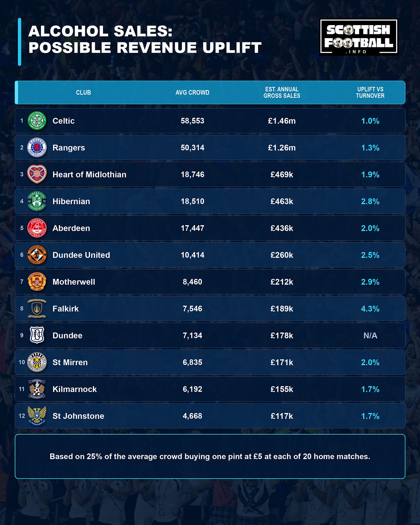Click the AVG CROWD column header
Viewport: 420px width, 525px height.
tap(192, 93)
